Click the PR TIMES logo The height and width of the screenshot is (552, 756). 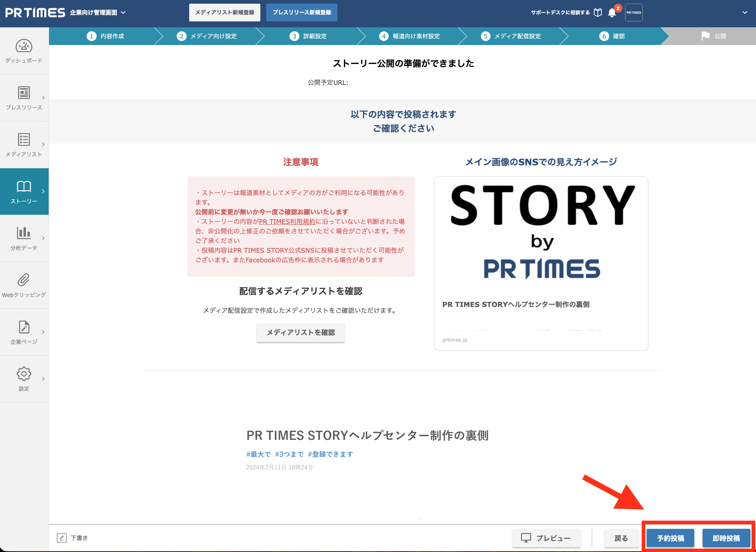click(x=35, y=13)
